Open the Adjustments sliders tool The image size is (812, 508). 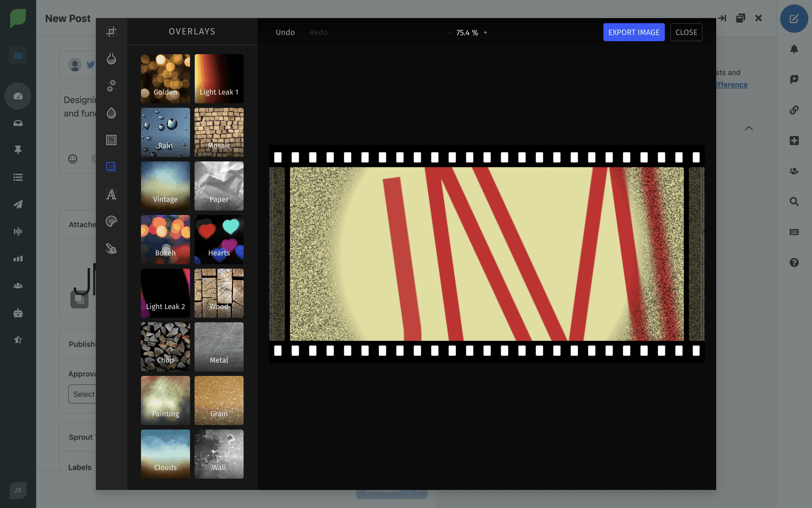(x=111, y=86)
